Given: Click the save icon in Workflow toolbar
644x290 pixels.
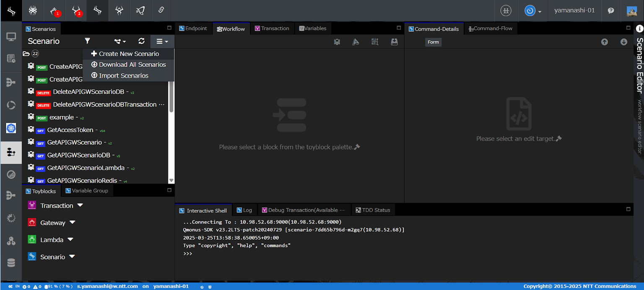Looking at the screenshot, I should pyautogui.click(x=394, y=41).
